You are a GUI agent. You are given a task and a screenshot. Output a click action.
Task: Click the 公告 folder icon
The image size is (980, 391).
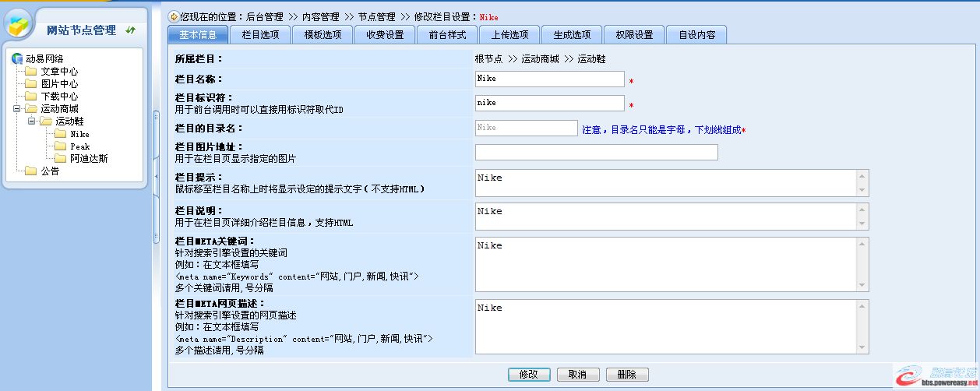point(31,171)
